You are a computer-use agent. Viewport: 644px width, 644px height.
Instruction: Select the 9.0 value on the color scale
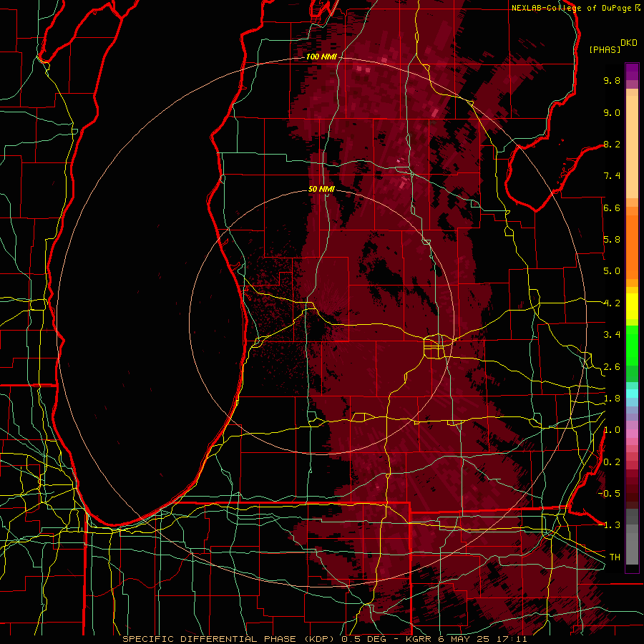tap(612, 112)
